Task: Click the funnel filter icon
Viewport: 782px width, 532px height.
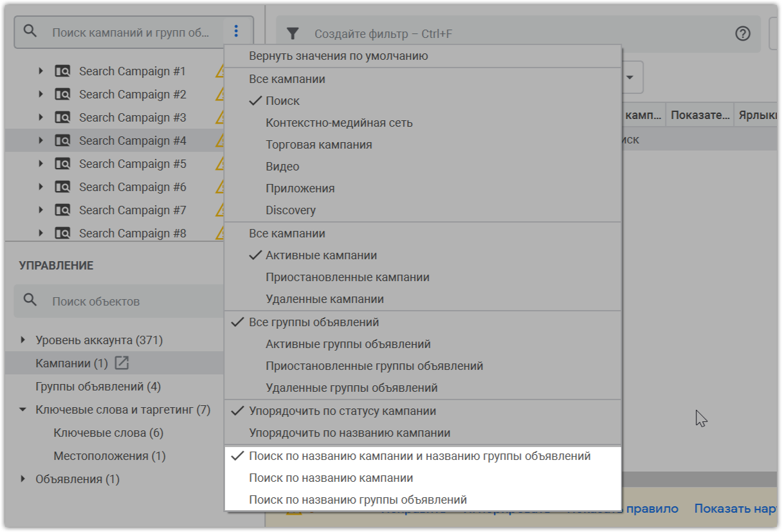Action: [293, 33]
